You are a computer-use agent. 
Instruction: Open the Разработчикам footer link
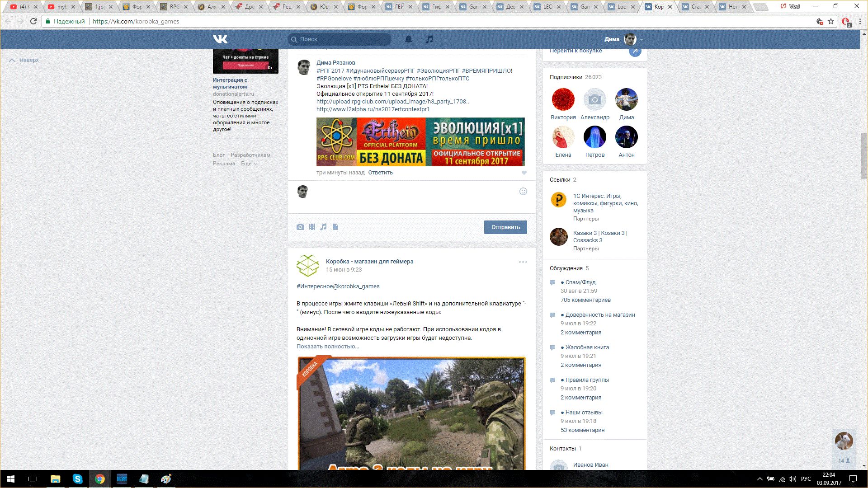(x=250, y=155)
